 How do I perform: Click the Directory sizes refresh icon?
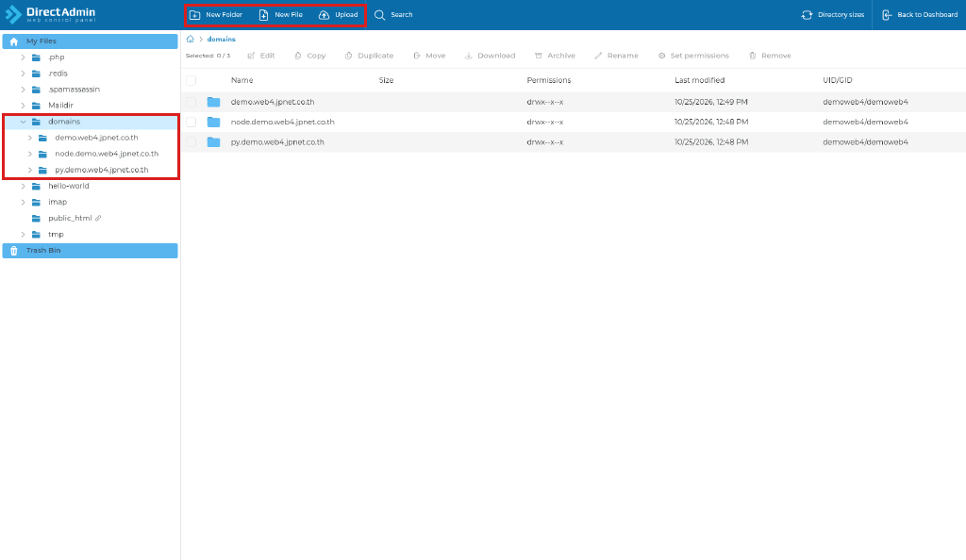[808, 15]
